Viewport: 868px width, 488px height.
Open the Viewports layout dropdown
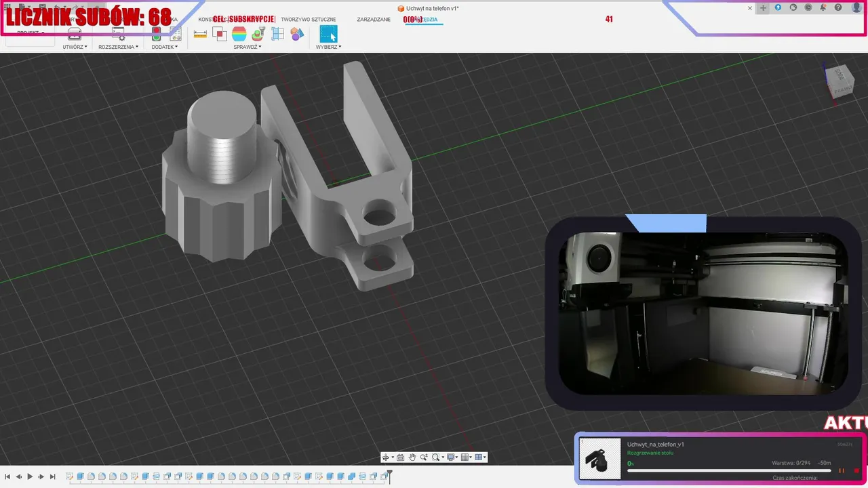[481, 457]
